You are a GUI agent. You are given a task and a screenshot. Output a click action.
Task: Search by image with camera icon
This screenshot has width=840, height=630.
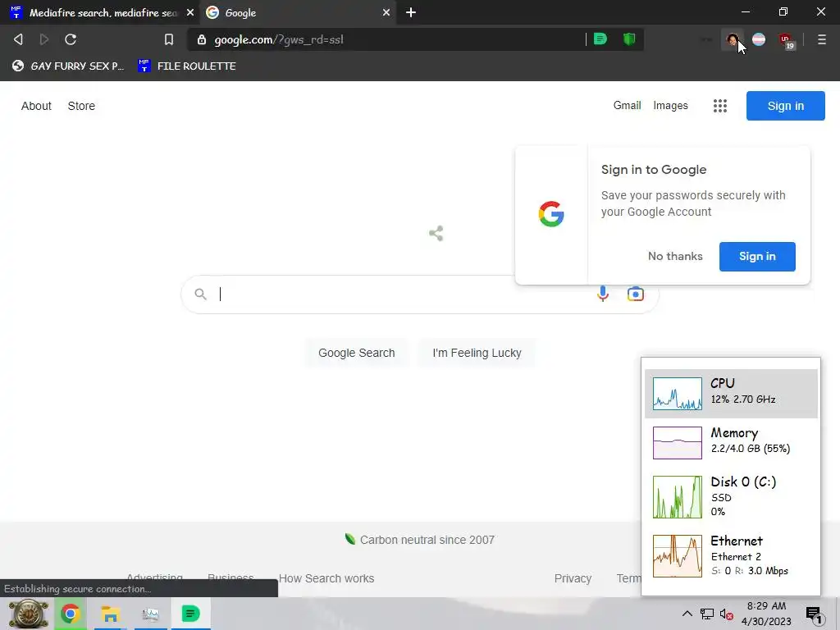[x=636, y=294]
